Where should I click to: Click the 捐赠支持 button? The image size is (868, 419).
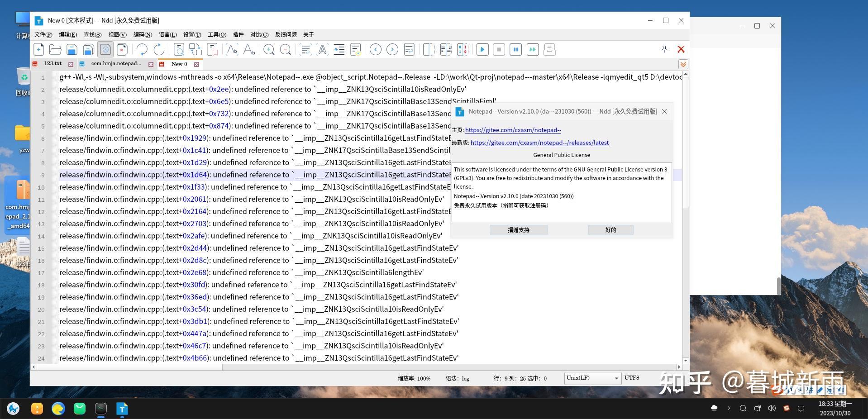[519, 230]
